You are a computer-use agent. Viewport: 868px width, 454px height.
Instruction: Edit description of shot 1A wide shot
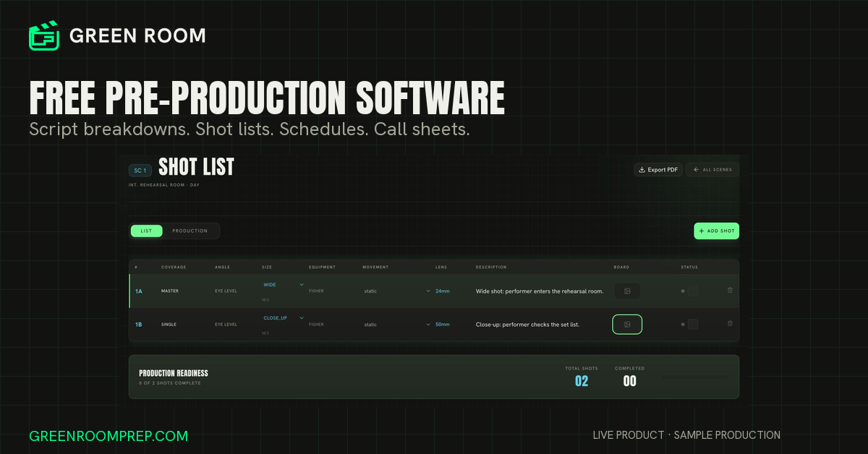pyautogui.click(x=539, y=291)
